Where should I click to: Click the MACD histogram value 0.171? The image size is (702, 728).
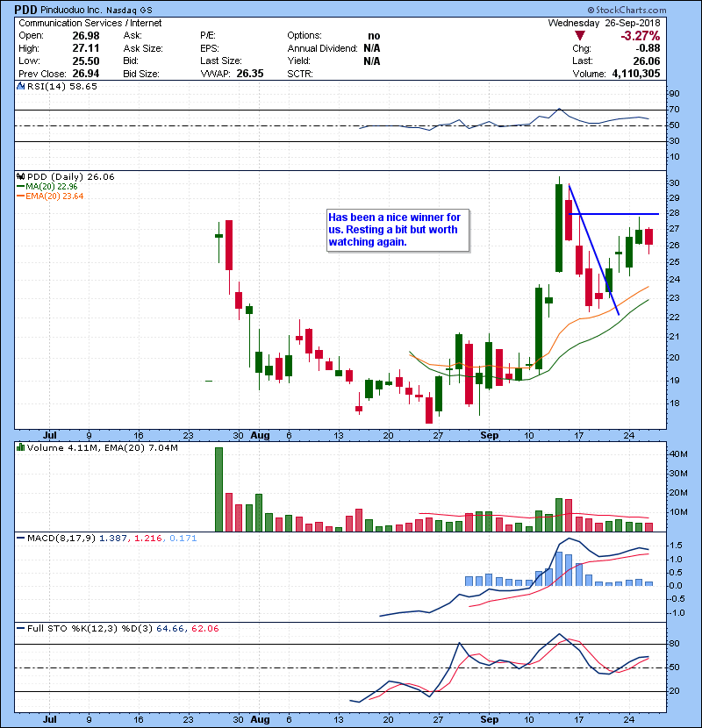[x=183, y=539]
